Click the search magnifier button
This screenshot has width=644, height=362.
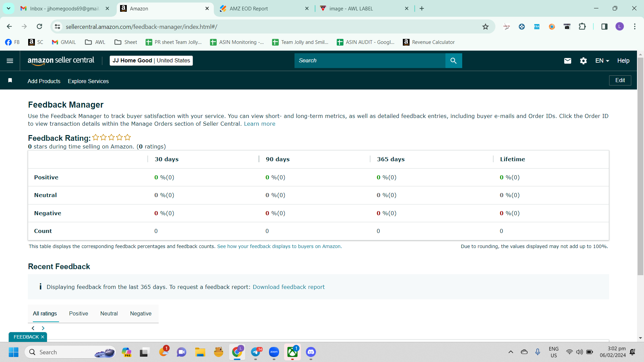[453, 61]
